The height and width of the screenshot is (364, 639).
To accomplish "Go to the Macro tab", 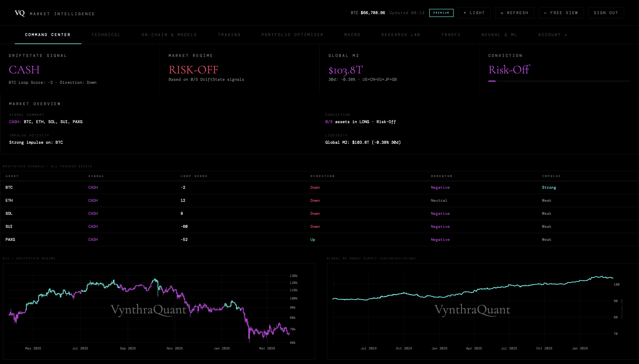I will pos(352,35).
